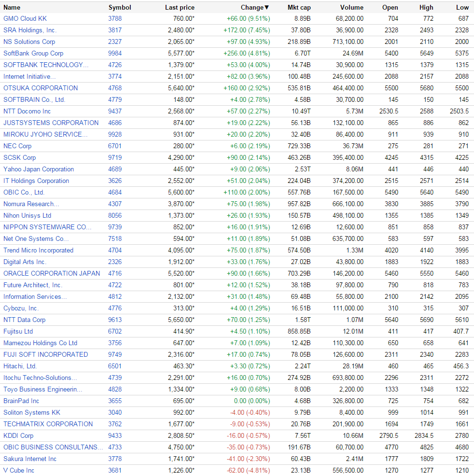Open the GMO Cloud KK stock page
Screen dimensions: 474x476
point(25,18)
